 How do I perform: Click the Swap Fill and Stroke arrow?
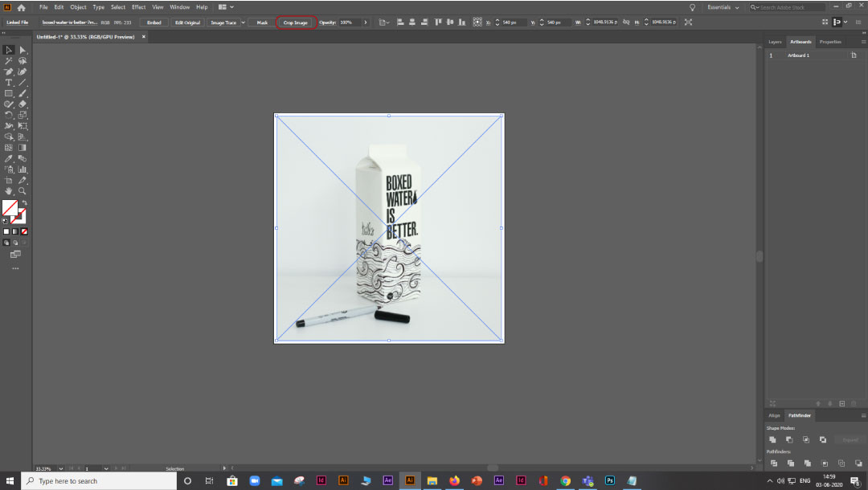click(x=24, y=203)
